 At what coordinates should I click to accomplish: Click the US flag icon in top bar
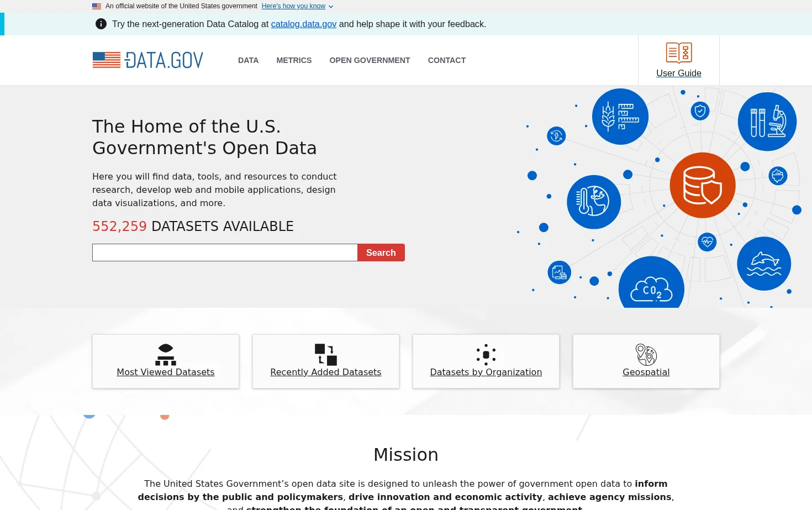[x=97, y=6]
